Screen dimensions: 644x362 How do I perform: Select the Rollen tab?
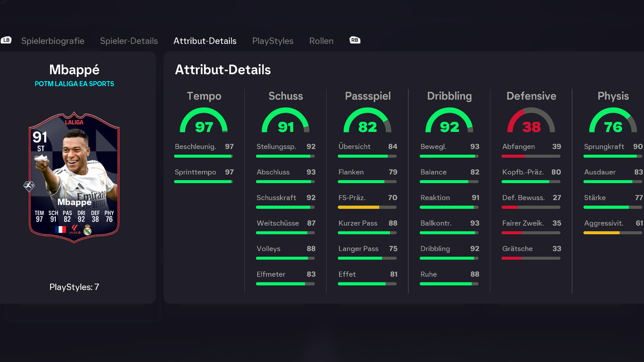pos(321,41)
